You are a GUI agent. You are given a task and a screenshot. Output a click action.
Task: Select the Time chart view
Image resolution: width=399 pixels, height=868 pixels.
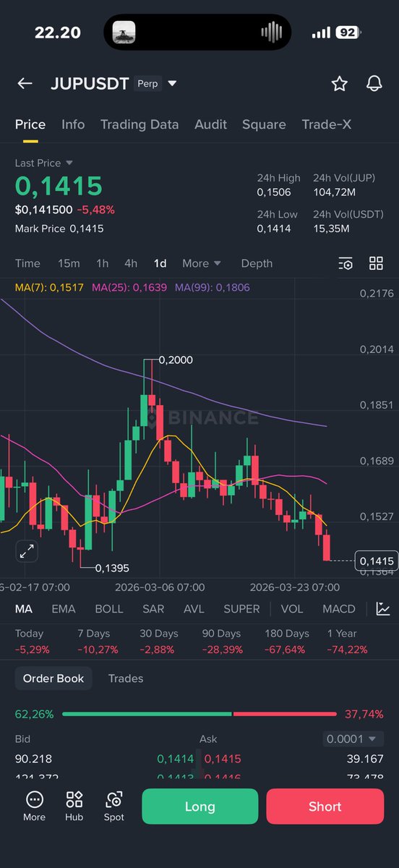(x=28, y=263)
